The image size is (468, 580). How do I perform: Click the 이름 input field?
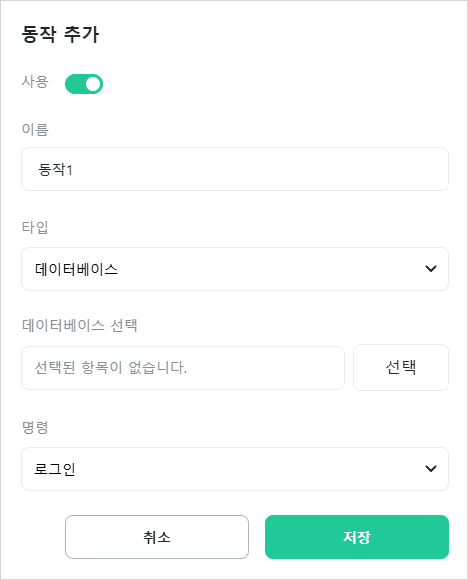tap(235, 169)
